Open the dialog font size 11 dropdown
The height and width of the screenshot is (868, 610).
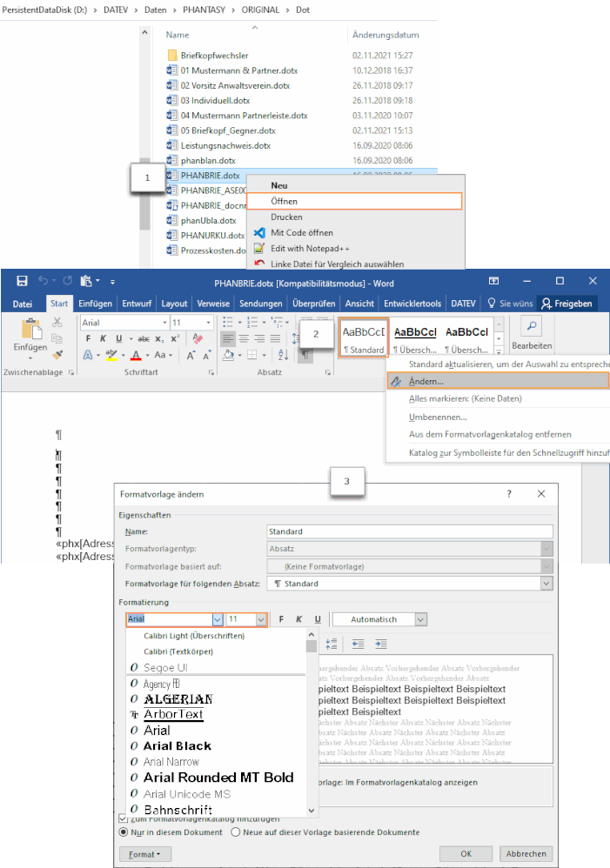(261, 619)
